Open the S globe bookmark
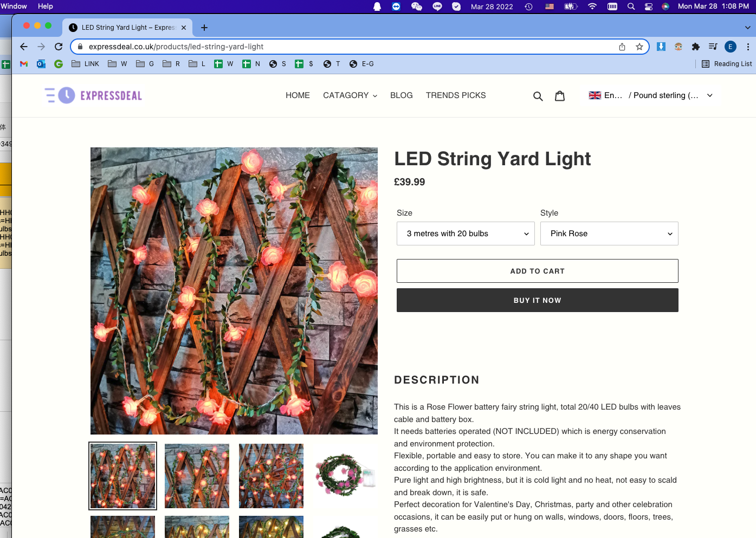Viewport: 756px width, 538px height. click(x=277, y=64)
